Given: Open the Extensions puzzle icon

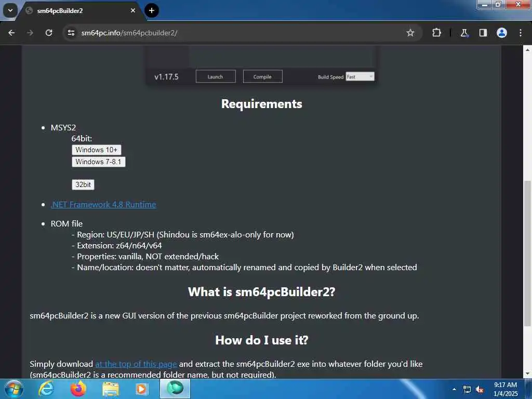Looking at the screenshot, I should pyautogui.click(x=436, y=33).
